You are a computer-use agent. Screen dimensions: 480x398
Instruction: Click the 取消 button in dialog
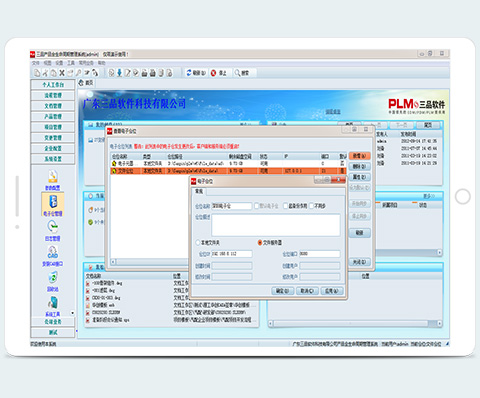coord(307,291)
